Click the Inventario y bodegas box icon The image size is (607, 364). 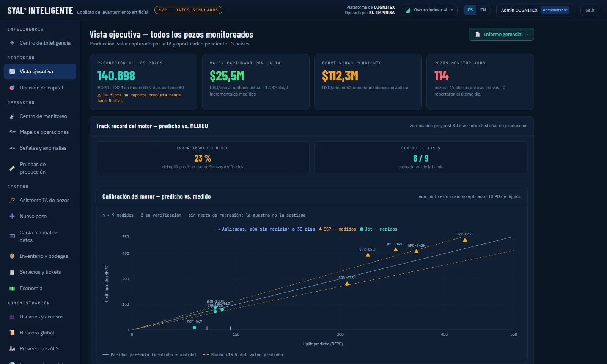[x=12, y=256]
